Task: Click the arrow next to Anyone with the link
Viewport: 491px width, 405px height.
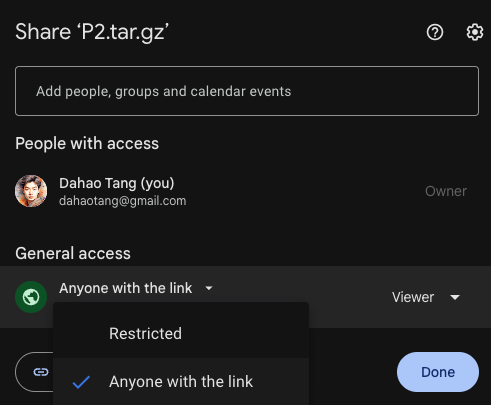Action: tap(209, 288)
